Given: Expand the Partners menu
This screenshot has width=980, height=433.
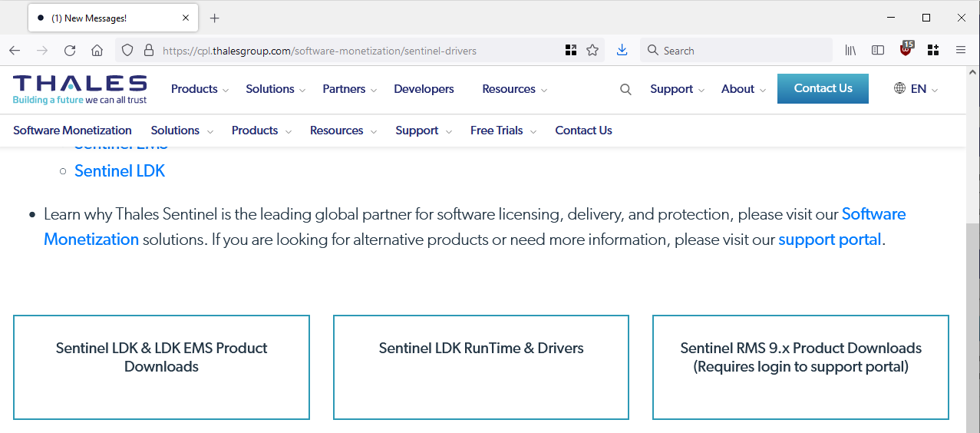Looking at the screenshot, I should [350, 89].
